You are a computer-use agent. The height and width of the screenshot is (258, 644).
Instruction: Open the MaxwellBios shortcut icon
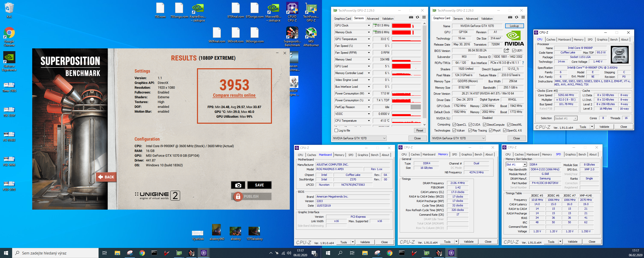tap(273, 12)
